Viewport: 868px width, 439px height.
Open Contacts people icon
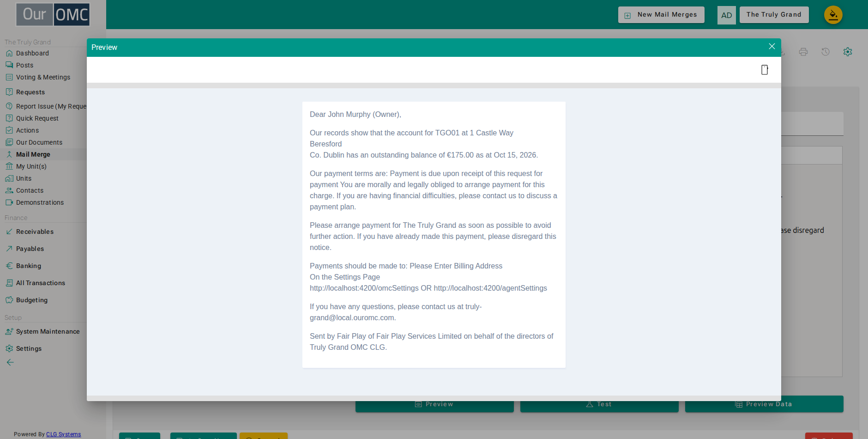click(x=9, y=190)
